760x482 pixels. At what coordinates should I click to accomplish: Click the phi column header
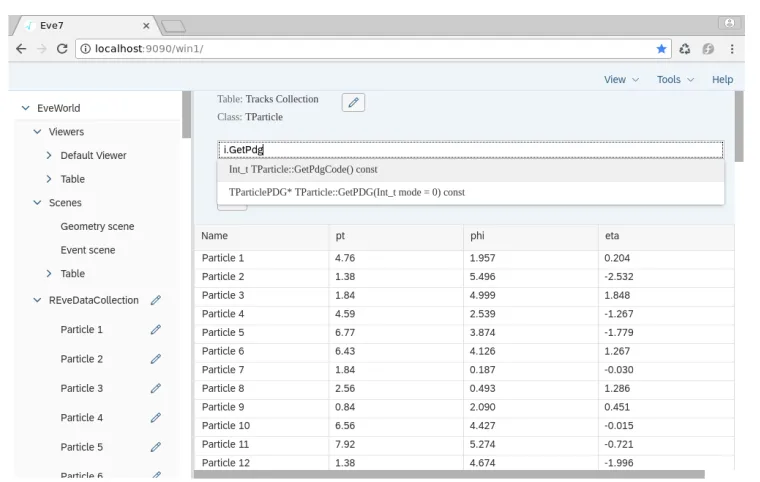pyautogui.click(x=531, y=236)
